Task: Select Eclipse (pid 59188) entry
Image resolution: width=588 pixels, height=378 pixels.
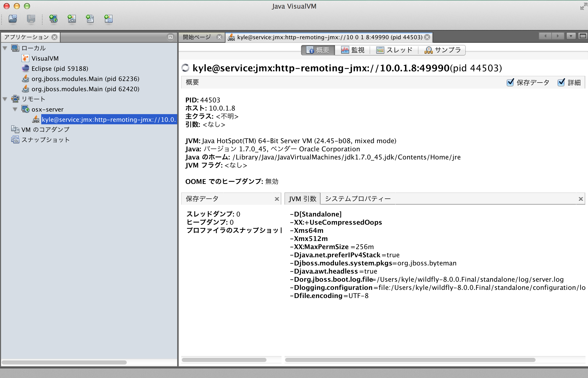Action: [x=60, y=69]
